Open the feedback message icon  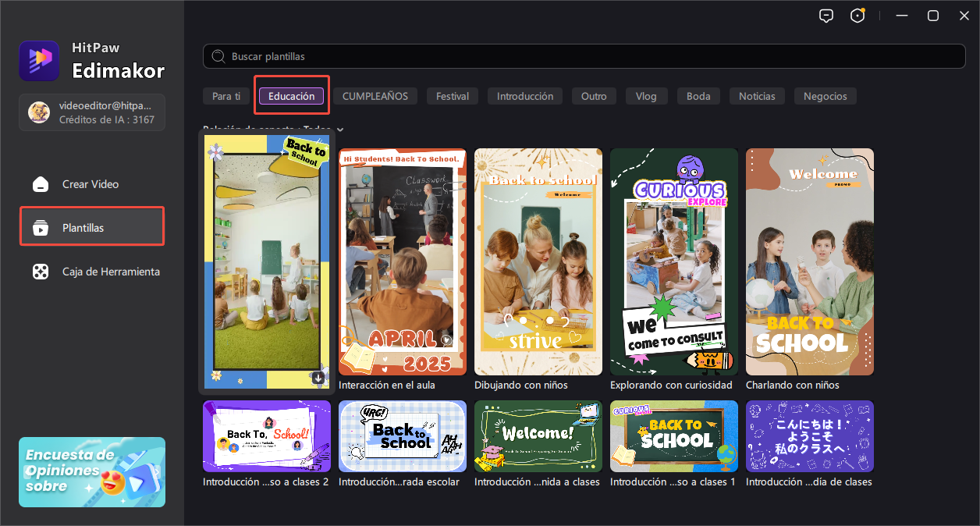[826, 15]
